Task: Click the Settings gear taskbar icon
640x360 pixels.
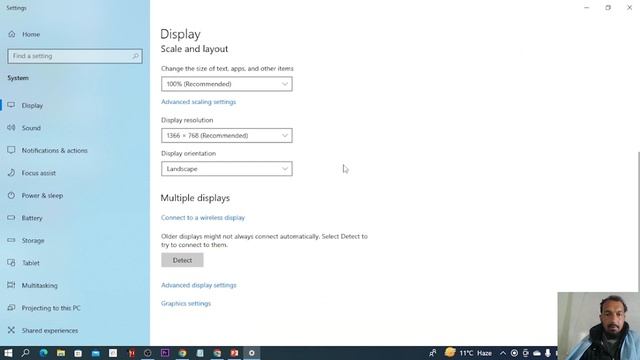Action: click(252, 353)
